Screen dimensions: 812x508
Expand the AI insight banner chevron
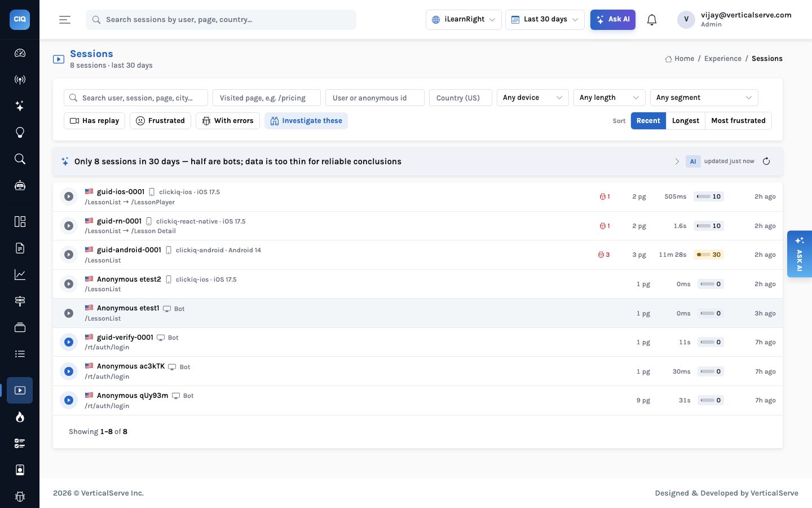[677, 161]
